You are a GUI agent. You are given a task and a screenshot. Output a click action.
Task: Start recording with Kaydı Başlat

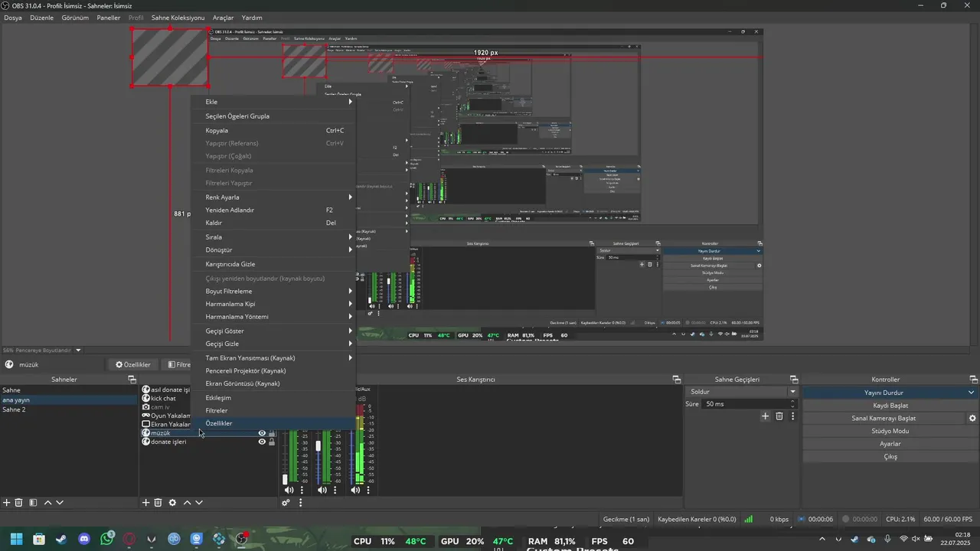[890, 406]
